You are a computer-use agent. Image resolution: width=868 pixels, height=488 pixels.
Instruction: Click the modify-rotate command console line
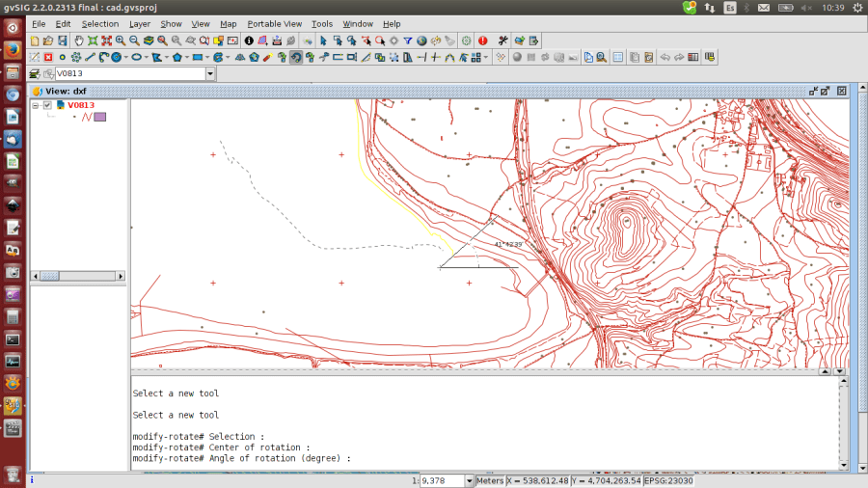coord(241,459)
